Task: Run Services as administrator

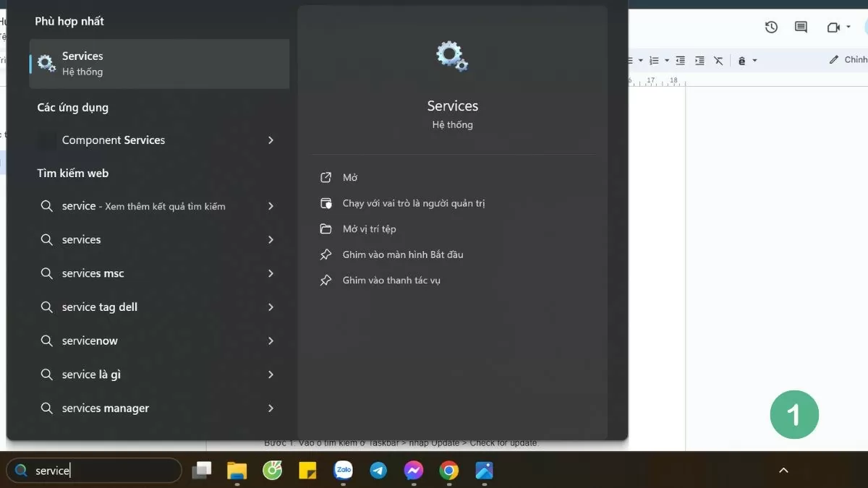Action: [414, 203]
